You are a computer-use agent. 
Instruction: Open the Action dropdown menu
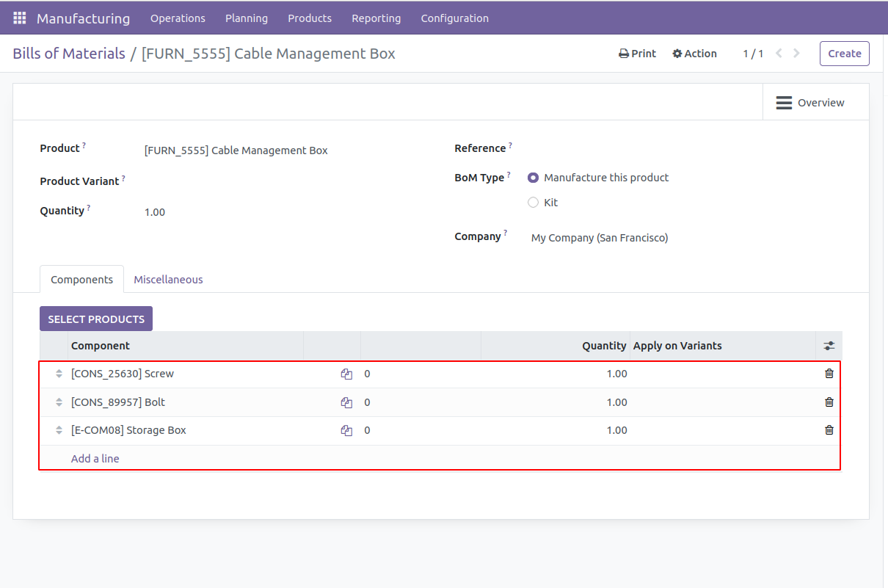(694, 54)
